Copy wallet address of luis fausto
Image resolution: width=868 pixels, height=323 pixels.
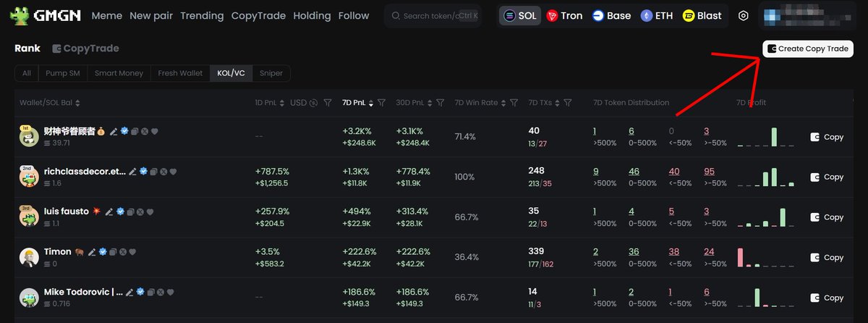click(x=130, y=211)
